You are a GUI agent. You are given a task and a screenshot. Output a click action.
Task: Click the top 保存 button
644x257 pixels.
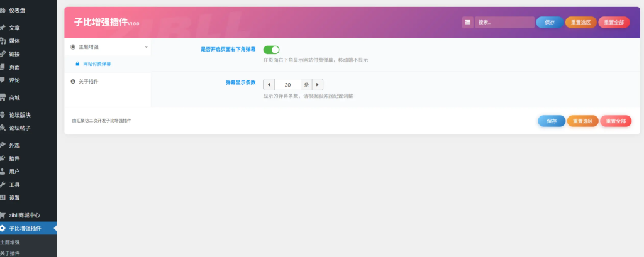click(550, 22)
